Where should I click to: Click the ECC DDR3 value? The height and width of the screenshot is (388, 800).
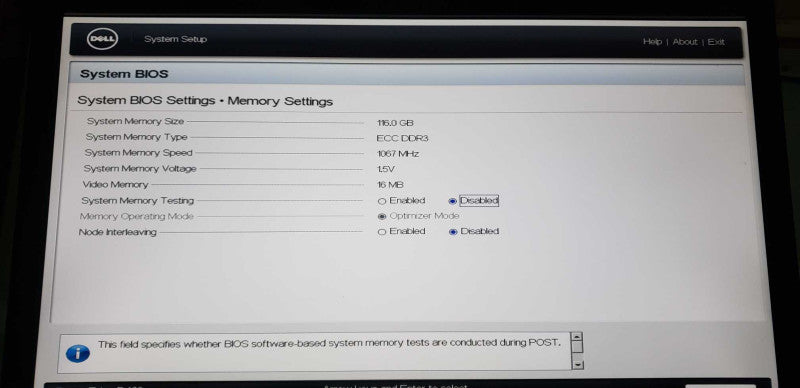(402, 138)
